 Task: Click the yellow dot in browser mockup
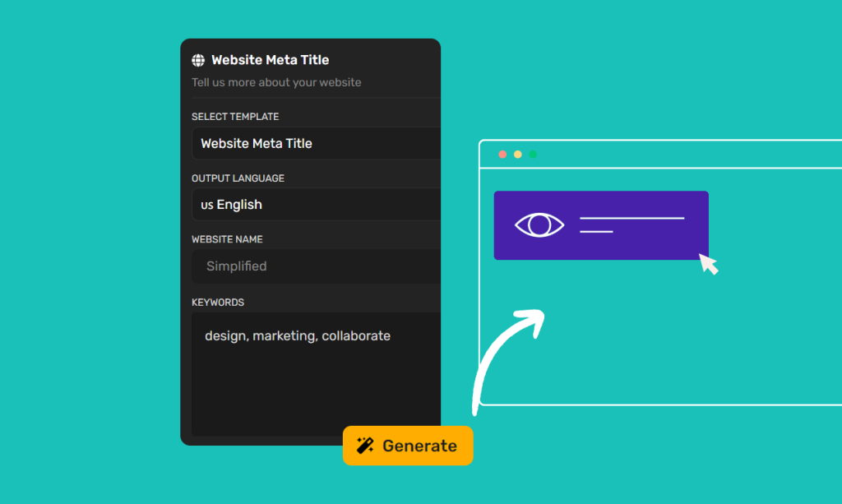(x=517, y=155)
